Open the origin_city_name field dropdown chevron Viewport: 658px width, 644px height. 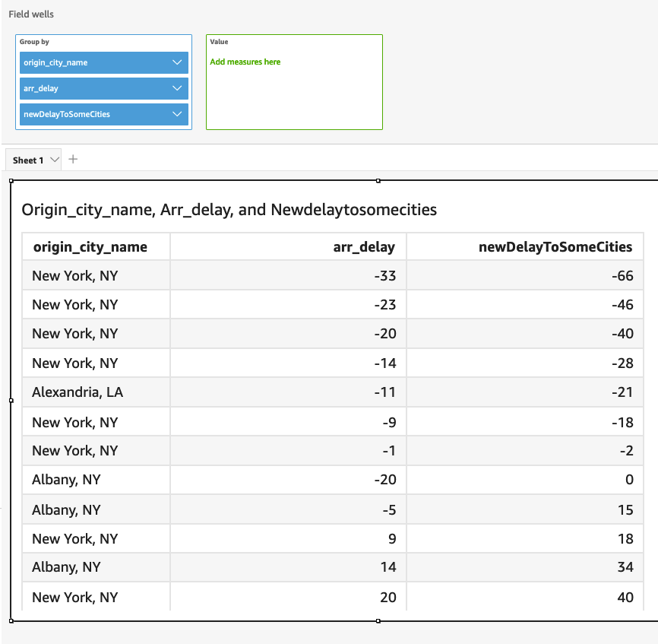[178, 62]
